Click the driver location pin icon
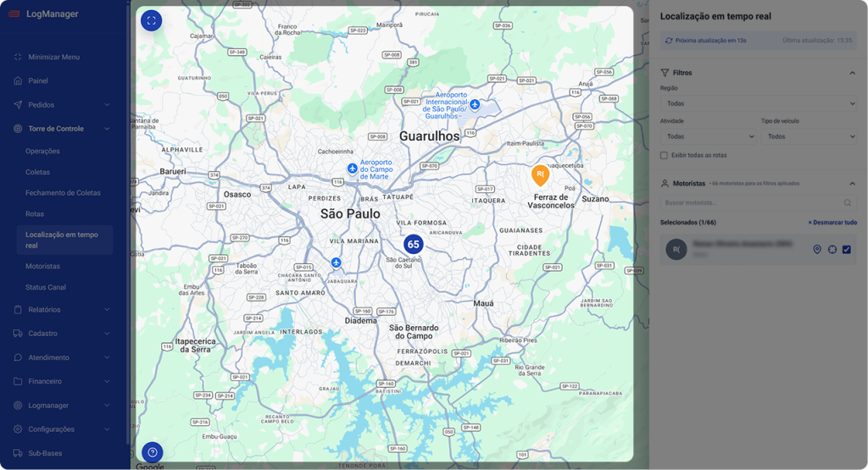 [816, 250]
